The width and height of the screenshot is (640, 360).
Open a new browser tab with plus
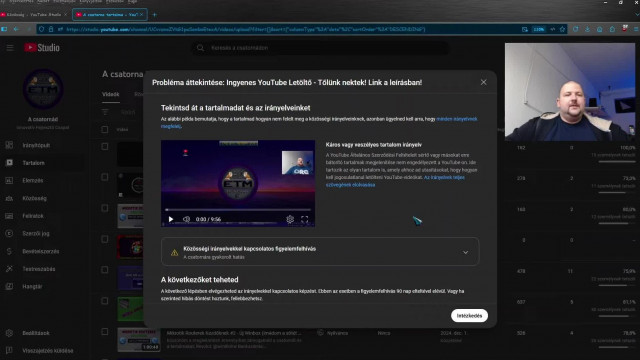click(154, 15)
